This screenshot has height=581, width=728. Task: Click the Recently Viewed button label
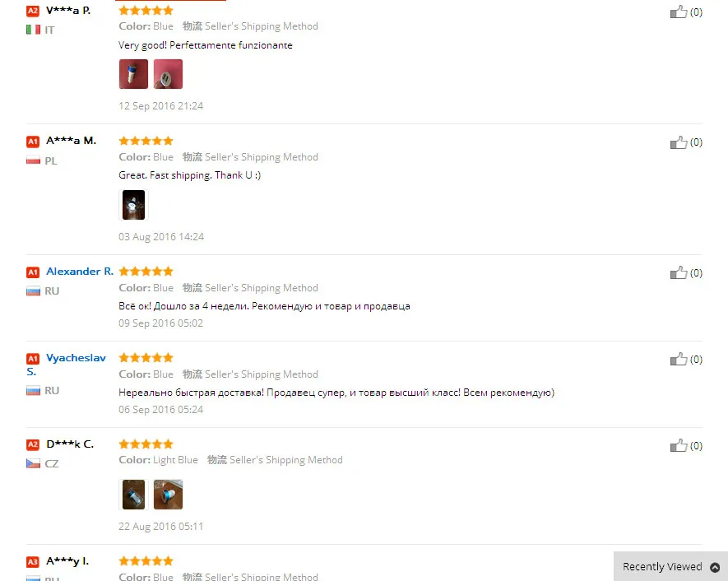[662, 567]
